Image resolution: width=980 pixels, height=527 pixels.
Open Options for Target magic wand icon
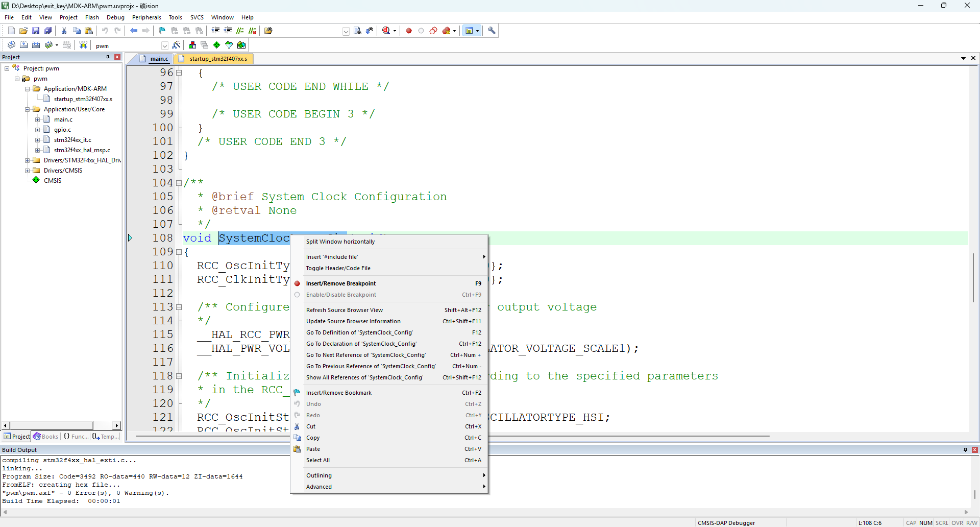177,45
